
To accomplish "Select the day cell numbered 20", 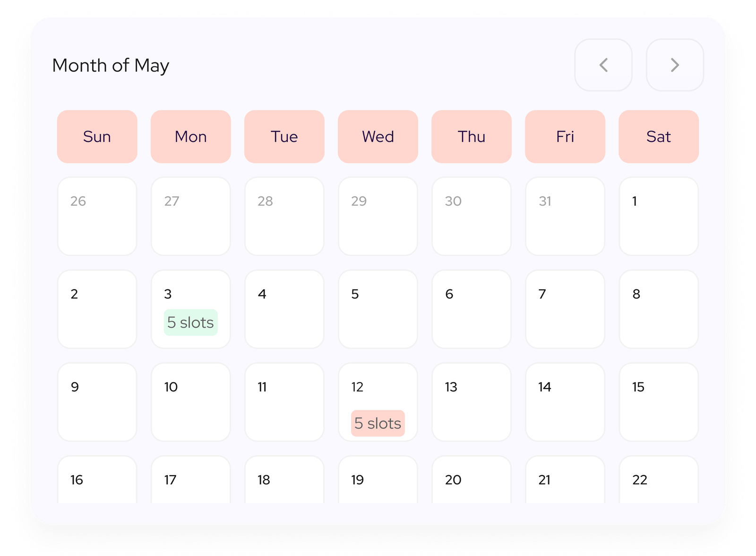I will (x=471, y=480).
